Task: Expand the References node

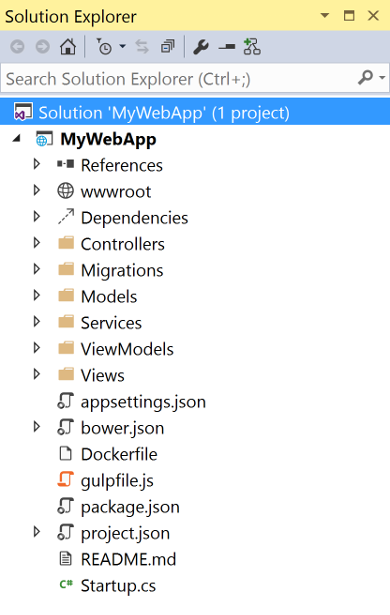Action: [37, 164]
